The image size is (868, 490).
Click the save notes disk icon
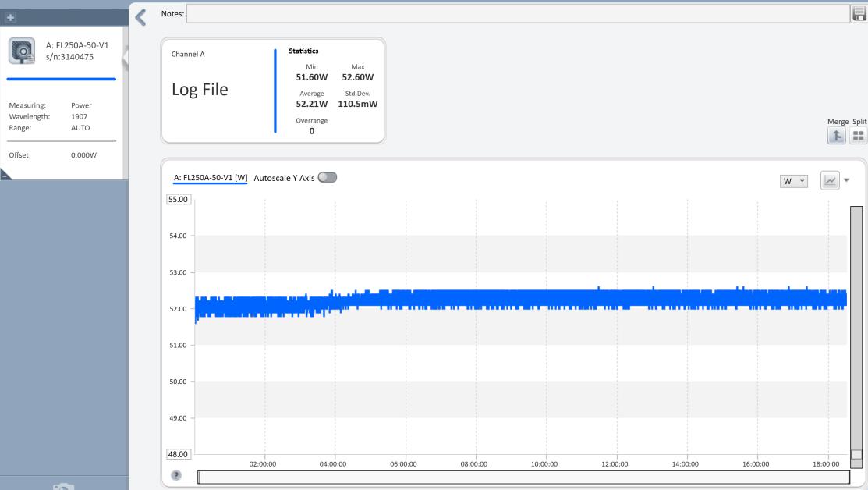point(859,14)
